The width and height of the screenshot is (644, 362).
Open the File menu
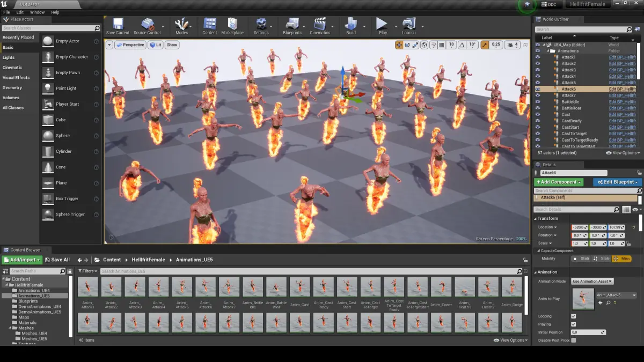(5, 12)
